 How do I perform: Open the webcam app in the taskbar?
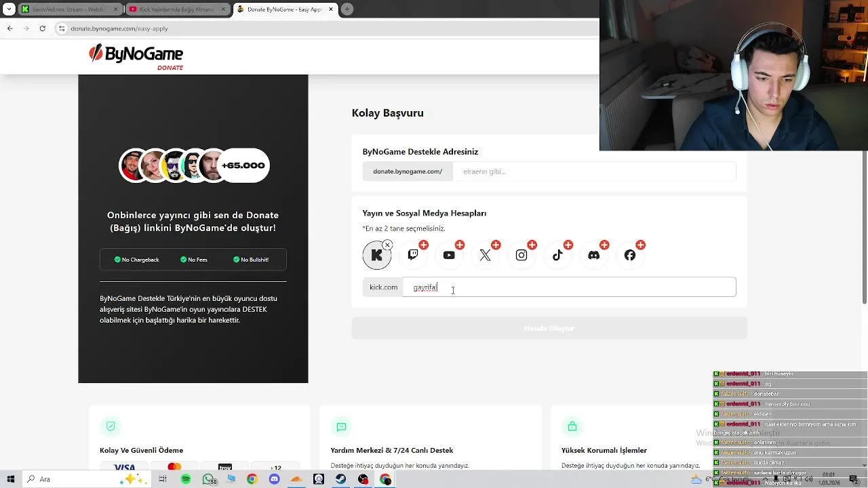(319, 479)
